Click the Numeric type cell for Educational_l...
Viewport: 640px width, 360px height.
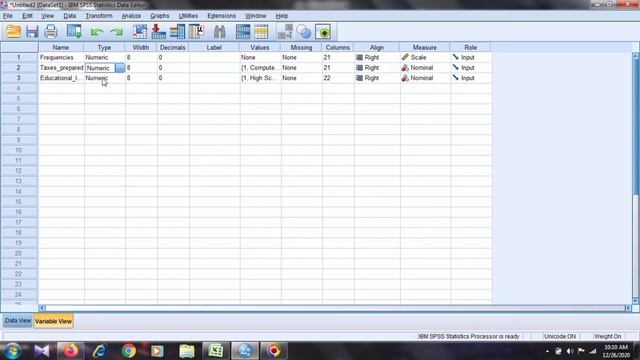104,78
